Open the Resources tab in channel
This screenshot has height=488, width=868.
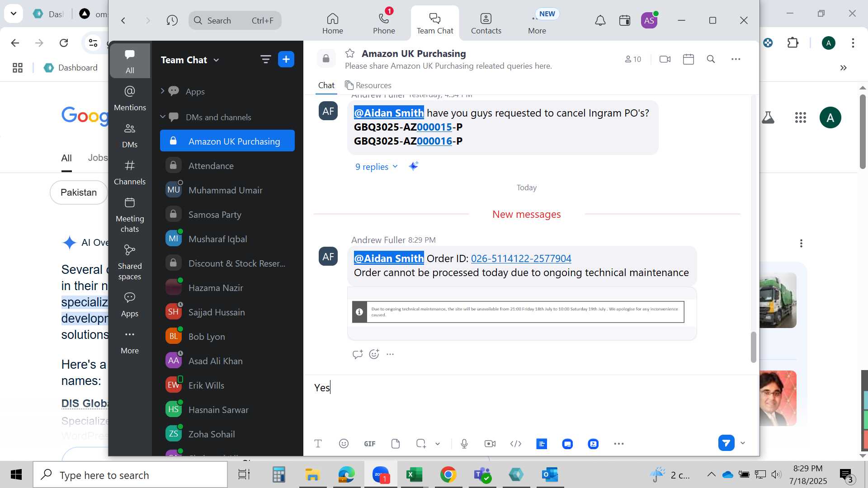pos(368,85)
